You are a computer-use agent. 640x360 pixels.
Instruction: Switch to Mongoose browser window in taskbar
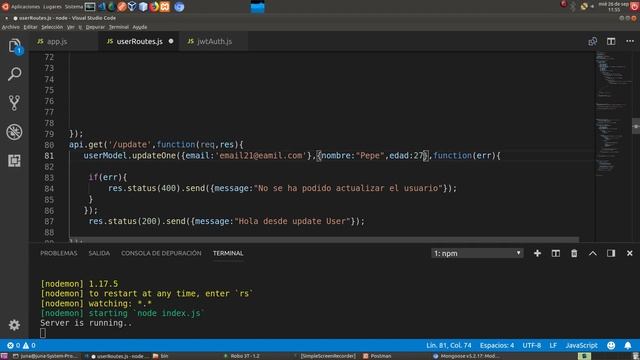click(x=465, y=356)
